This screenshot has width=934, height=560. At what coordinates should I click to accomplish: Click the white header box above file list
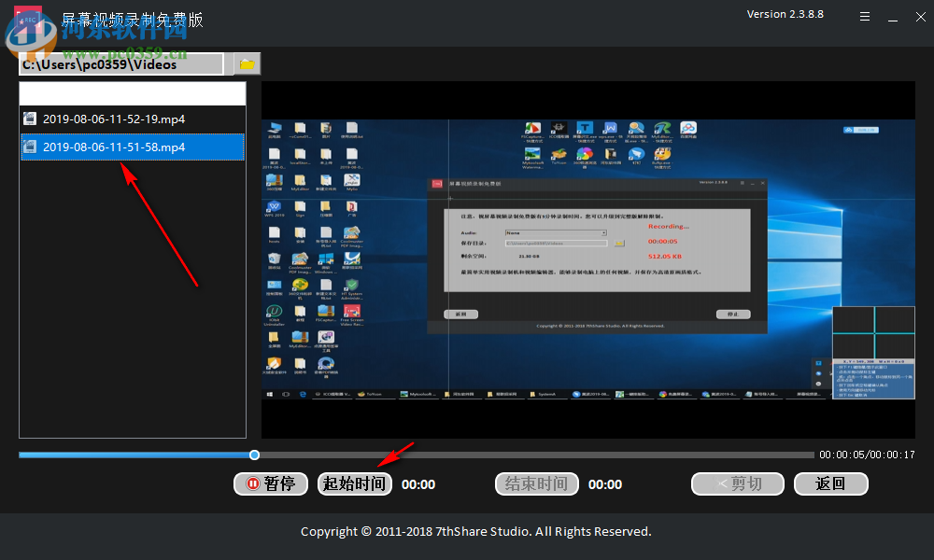[x=133, y=93]
